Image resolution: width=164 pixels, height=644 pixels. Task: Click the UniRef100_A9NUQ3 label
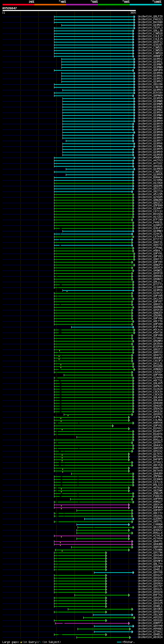(x=150, y=369)
